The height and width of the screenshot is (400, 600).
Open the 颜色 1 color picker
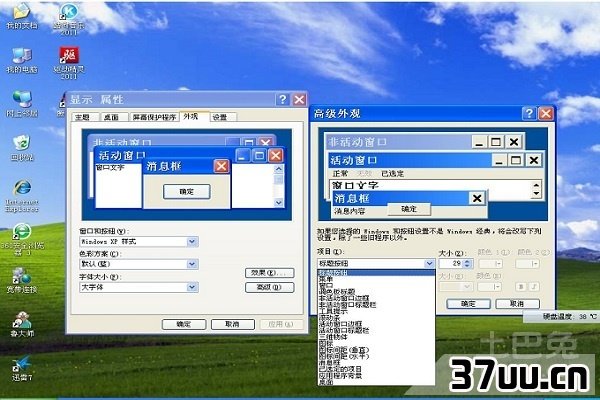coord(491,264)
